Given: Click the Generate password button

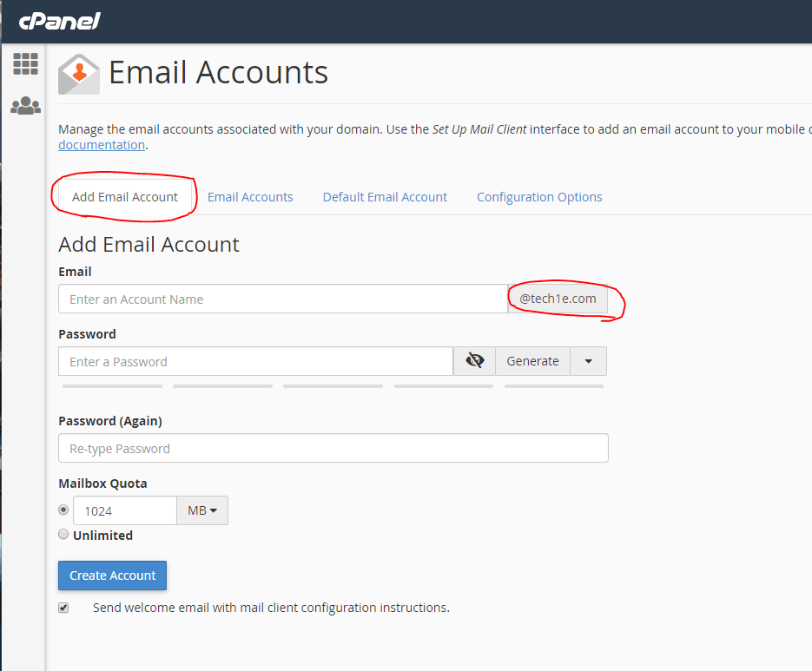Looking at the screenshot, I should (x=532, y=361).
